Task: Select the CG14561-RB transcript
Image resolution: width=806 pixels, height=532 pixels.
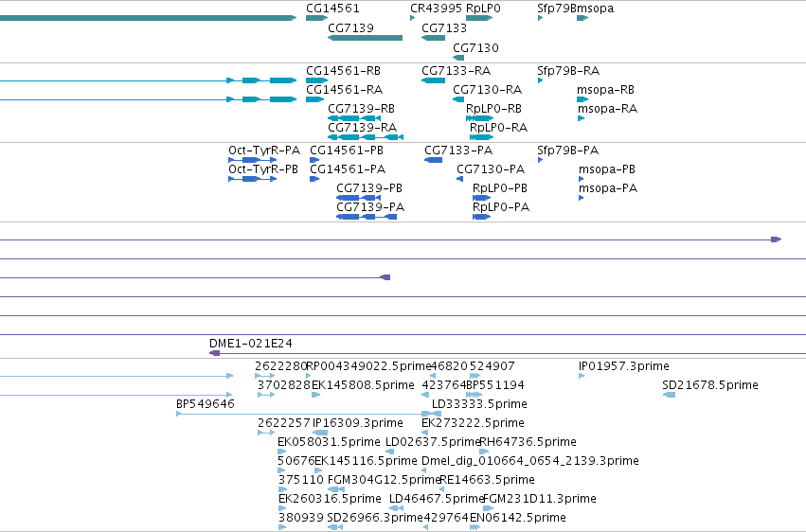Action: pos(316,80)
